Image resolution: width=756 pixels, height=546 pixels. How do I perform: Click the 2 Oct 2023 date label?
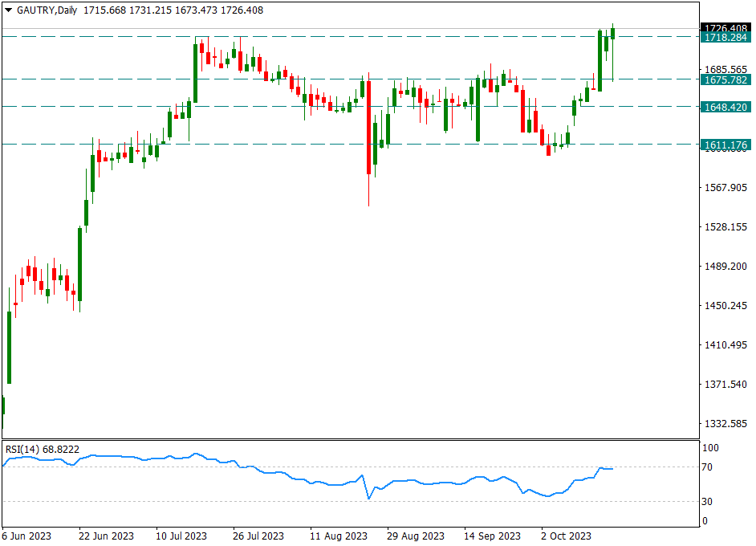pos(566,536)
